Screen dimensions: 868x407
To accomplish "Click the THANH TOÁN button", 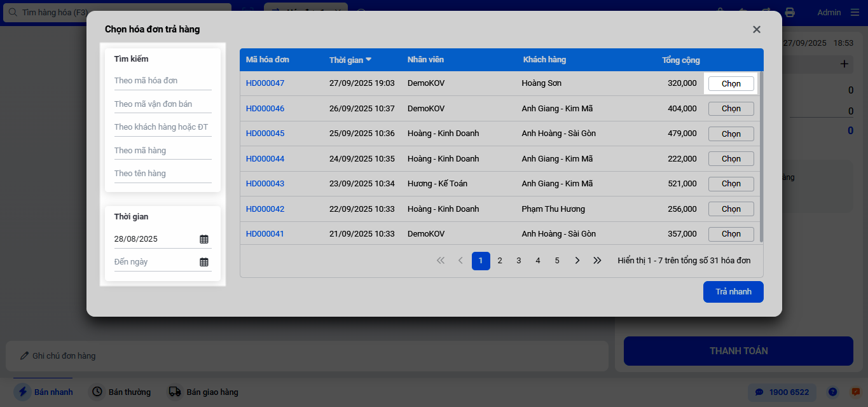I will pyautogui.click(x=738, y=351).
